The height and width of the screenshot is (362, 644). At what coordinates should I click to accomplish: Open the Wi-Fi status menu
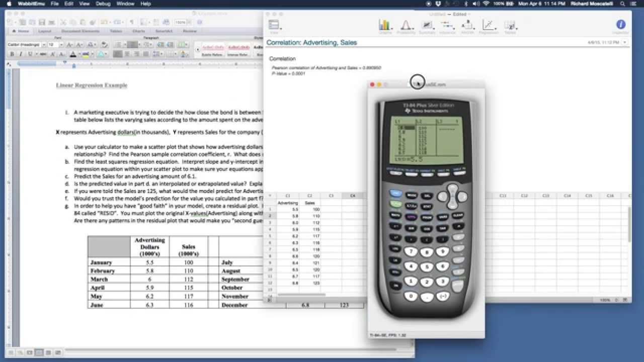click(486, 4)
